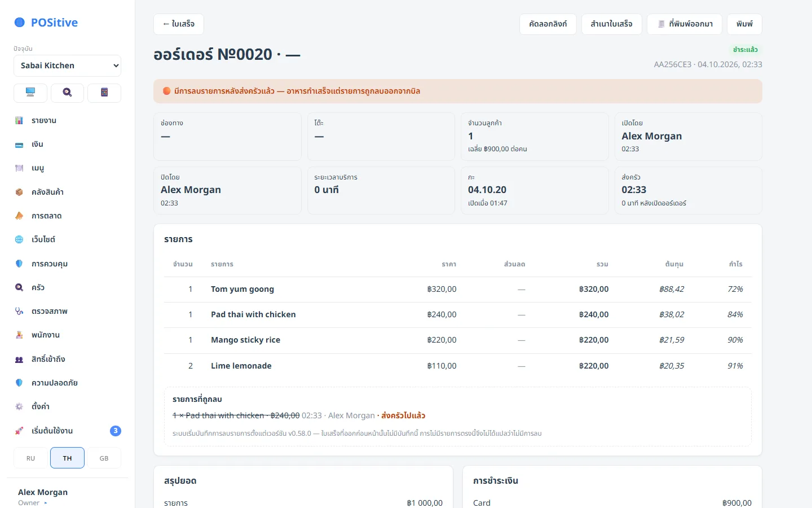The image size is (812, 508).
Task: Go back via ← ใบเสร็จ button
Action: click(179, 24)
